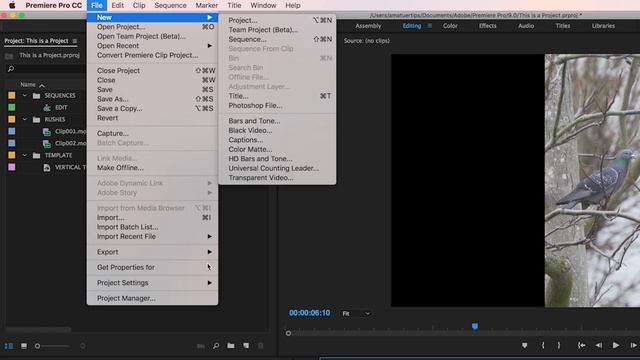Open the Sequence menu in menu bar

[171, 5]
